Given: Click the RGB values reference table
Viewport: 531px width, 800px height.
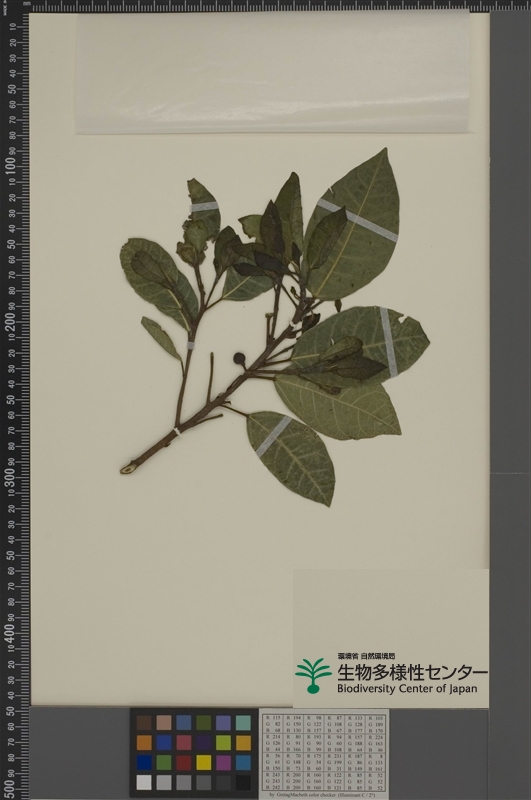Looking at the screenshot, I should pyautogui.click(x=324, y=753).
